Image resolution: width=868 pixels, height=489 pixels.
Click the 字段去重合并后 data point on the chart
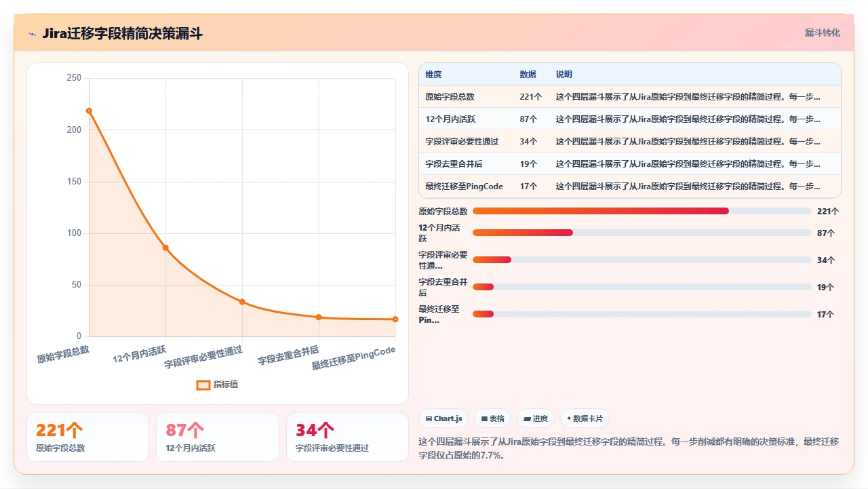click(319, 317)
